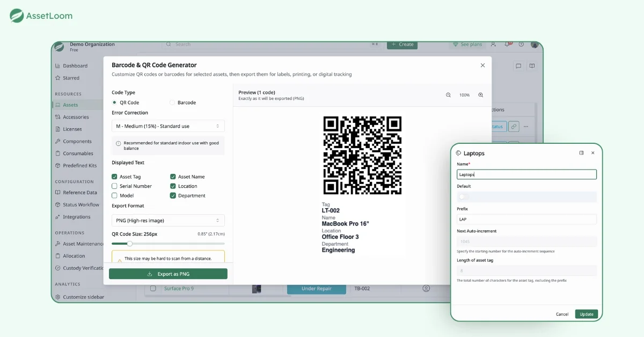Toggle the Department checkbox
The height and width of the screenshot is (337, 644).
[x=173, y=196]
